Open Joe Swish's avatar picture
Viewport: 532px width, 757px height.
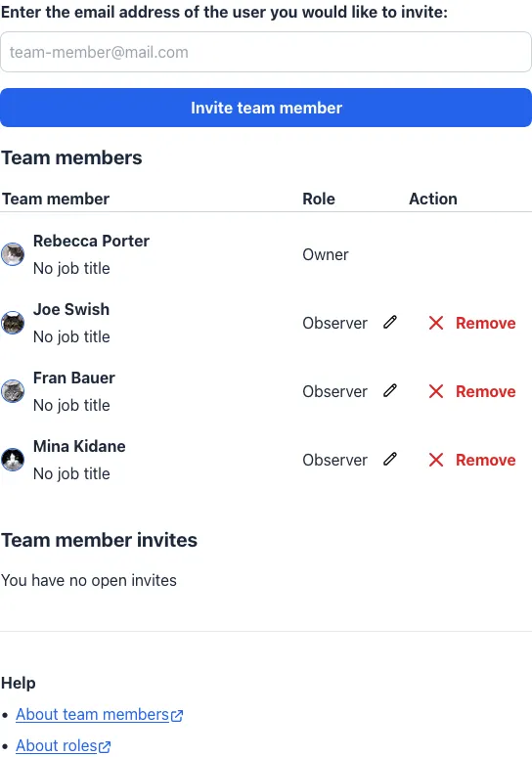13,323
